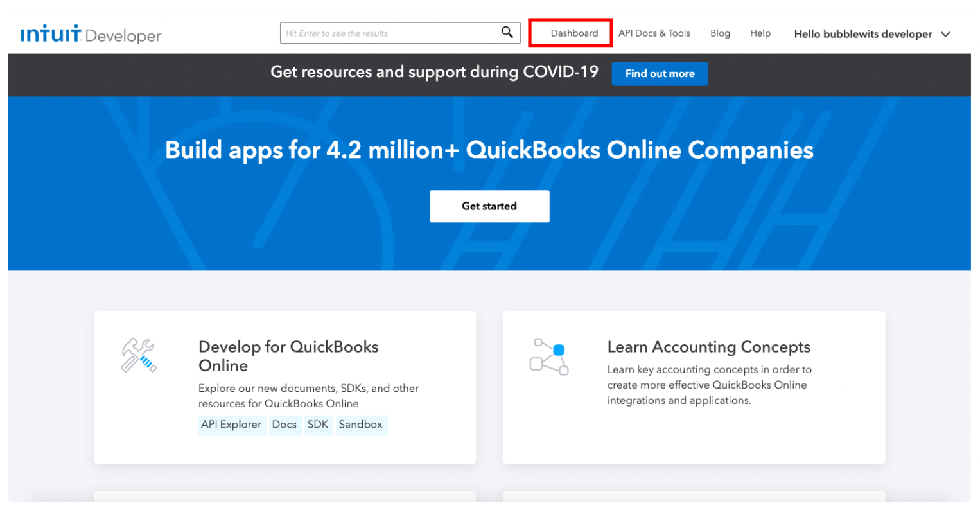Open the API Explorer tag link
Image resolution: width=980 pixels, height=510 pixels.
point(231,425)
